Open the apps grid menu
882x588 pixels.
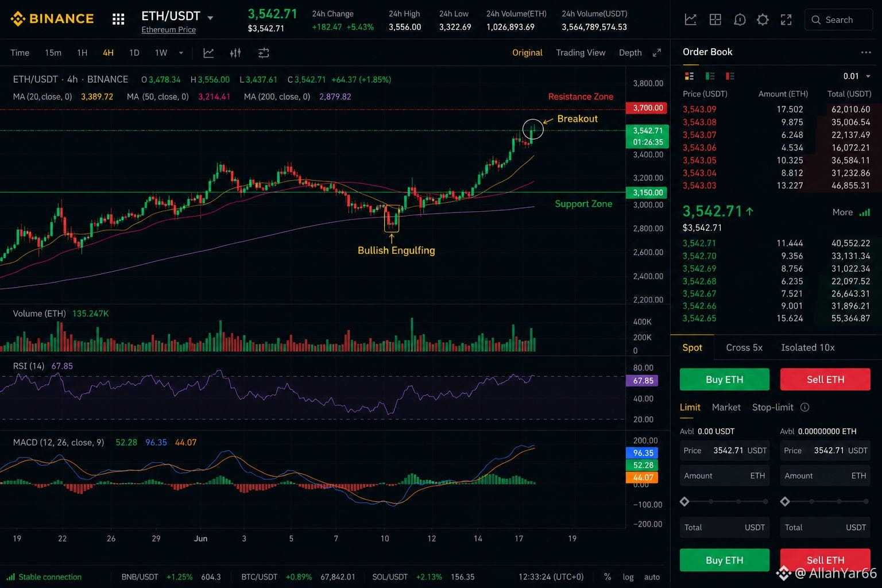[118, 20]
